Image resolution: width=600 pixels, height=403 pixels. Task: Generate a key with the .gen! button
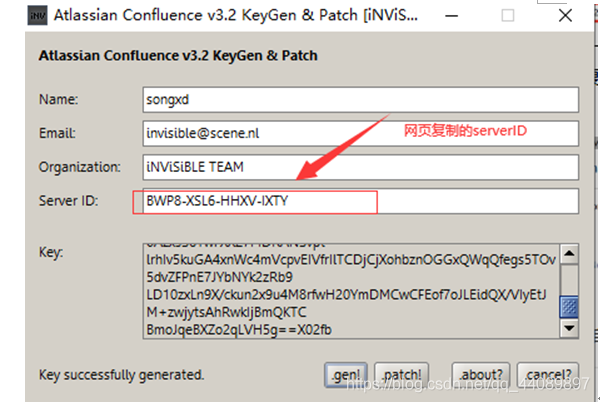click(x=346, y=375)
